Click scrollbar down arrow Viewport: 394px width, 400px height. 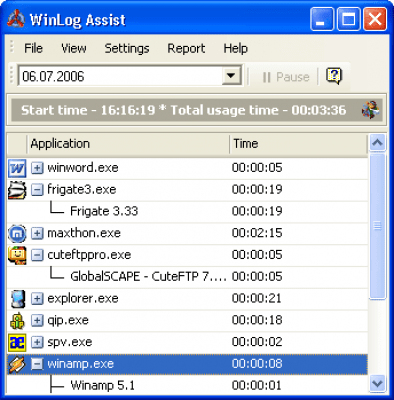377,383
